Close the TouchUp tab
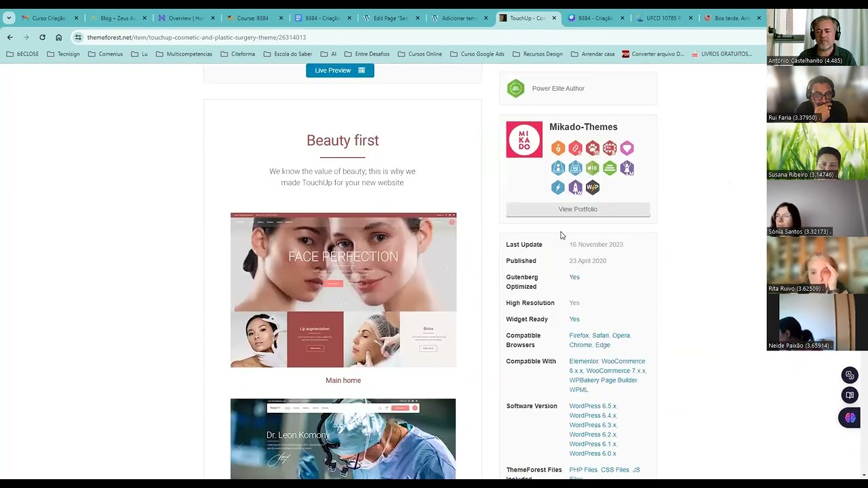 point(554,18)
